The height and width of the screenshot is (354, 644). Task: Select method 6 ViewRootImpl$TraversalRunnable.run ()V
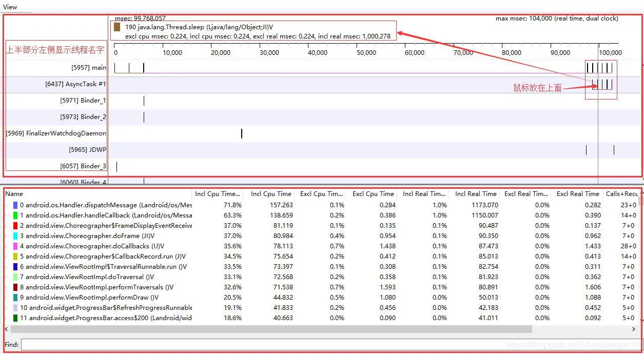click(103, 267)
